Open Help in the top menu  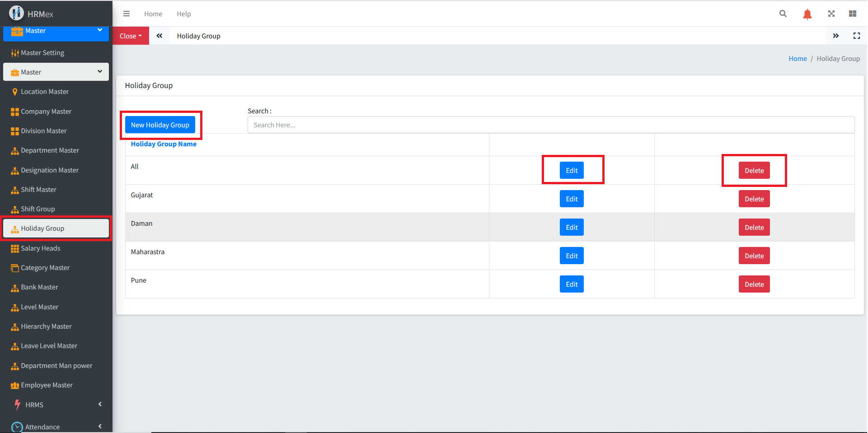[x=183, y=14]
